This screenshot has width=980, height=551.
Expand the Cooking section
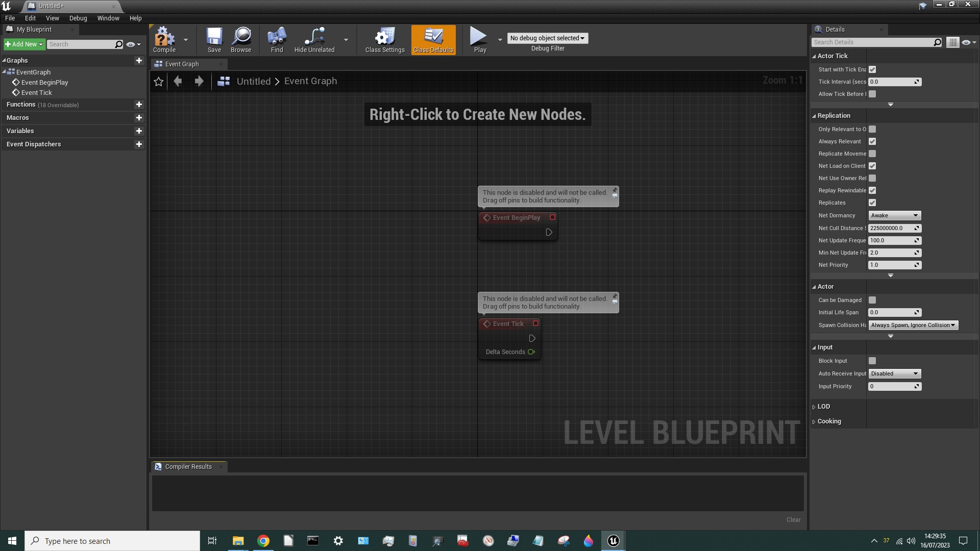click(x=814, y=421)
